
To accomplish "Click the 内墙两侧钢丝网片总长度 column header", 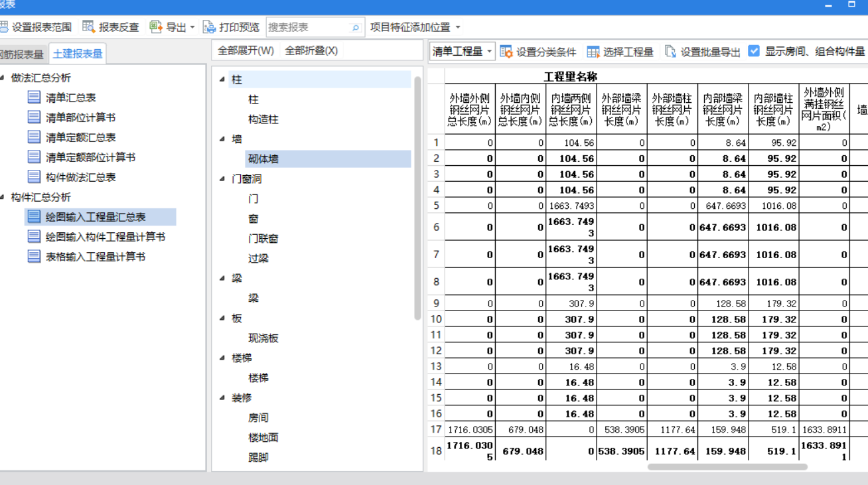I will click(x=571, y=109).
